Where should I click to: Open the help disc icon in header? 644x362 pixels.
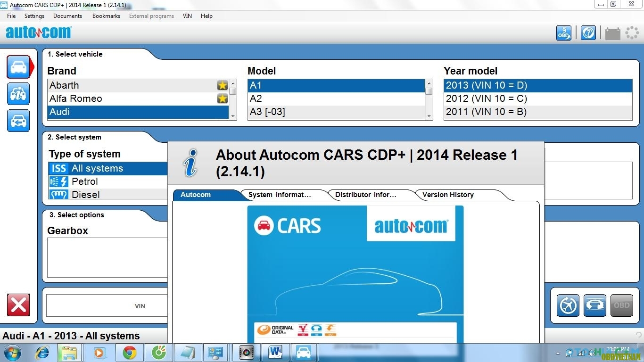(x=588, y=33)
